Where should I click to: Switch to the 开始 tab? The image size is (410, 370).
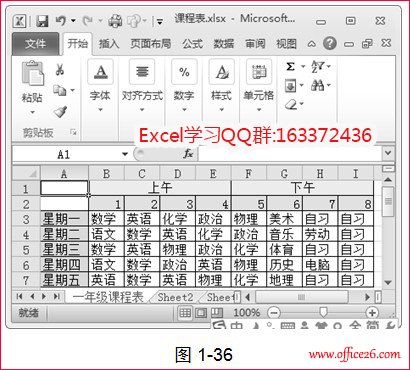[78, 44]
